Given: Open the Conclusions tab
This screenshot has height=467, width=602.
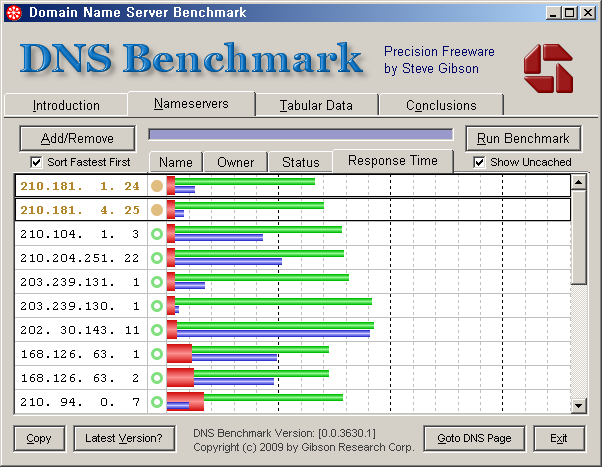Looking at the screenshot, I should pos(441,105).
